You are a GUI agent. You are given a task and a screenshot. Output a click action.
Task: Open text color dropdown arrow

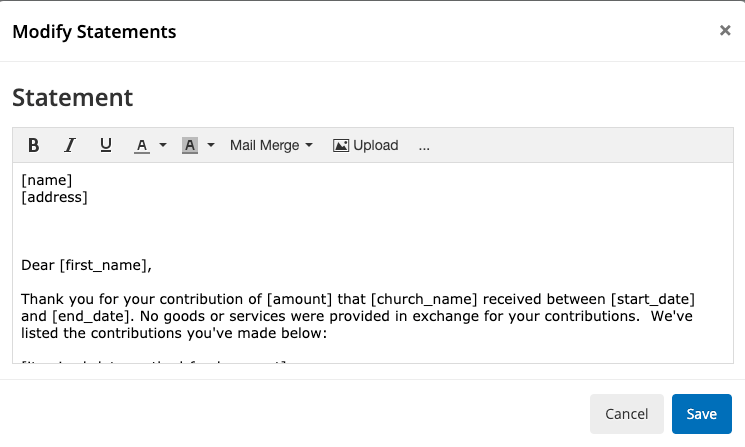[x=163, y=145]
